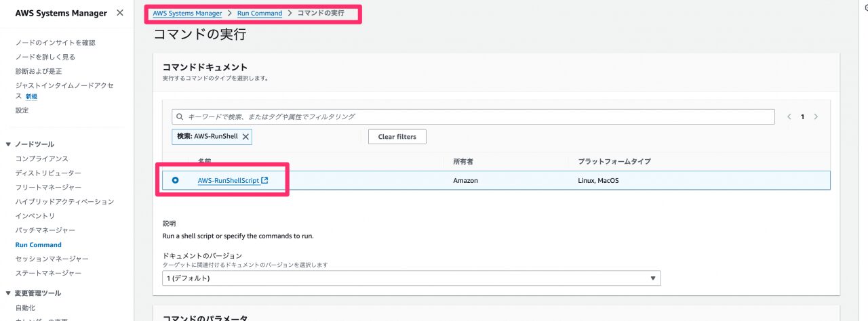This screenshot has width=868, height=321.
Task: Open ノードを詳しく見る in sidebar
Action: [x=45, y=57]
